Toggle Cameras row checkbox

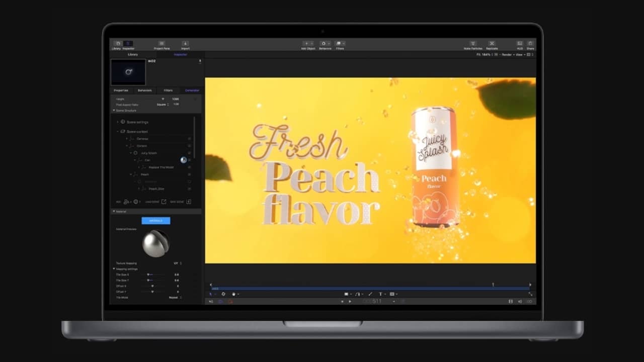pos(190,139)
